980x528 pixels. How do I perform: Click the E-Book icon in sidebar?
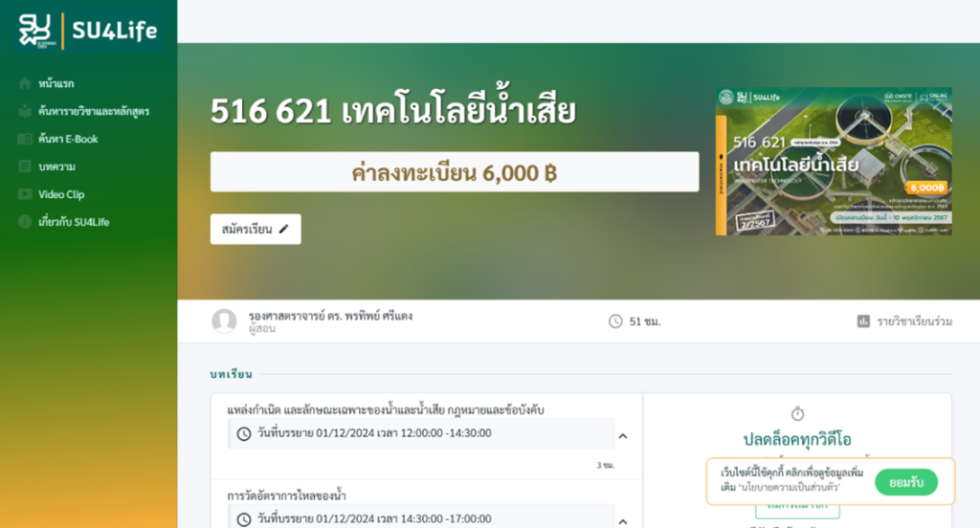(x=24, y=139)
